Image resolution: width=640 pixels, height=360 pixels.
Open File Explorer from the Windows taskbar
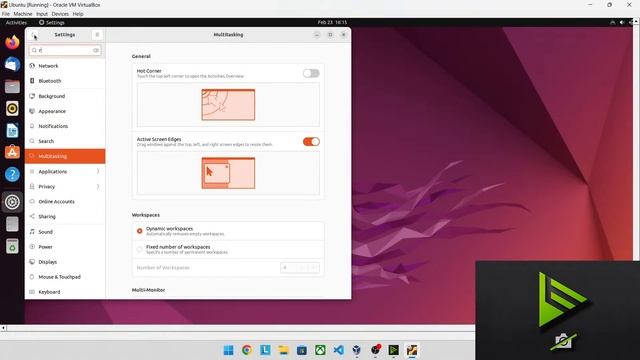pyautogui.click(x=283, y=350)
